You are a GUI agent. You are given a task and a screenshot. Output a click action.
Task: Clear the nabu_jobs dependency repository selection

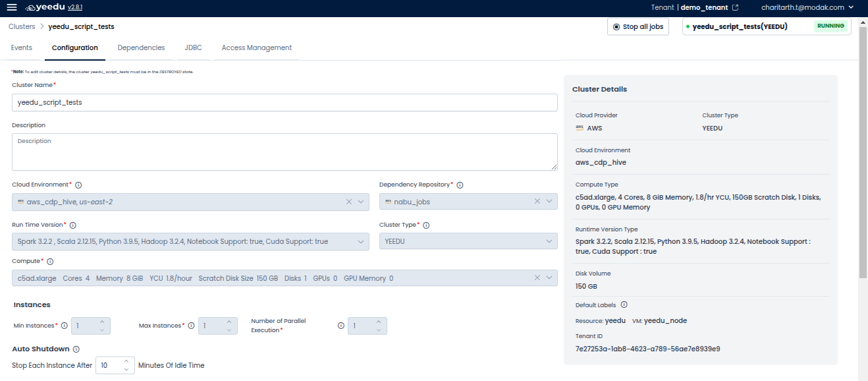click(x=537, y=202)
